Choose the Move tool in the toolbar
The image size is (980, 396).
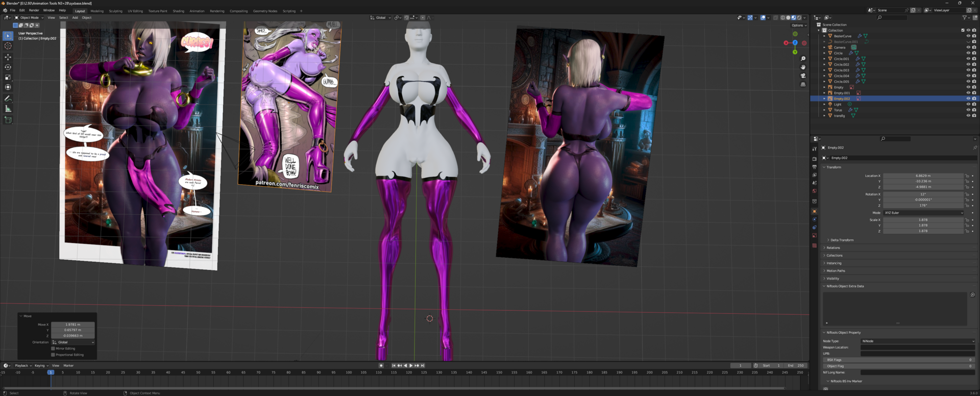[8, 57]
